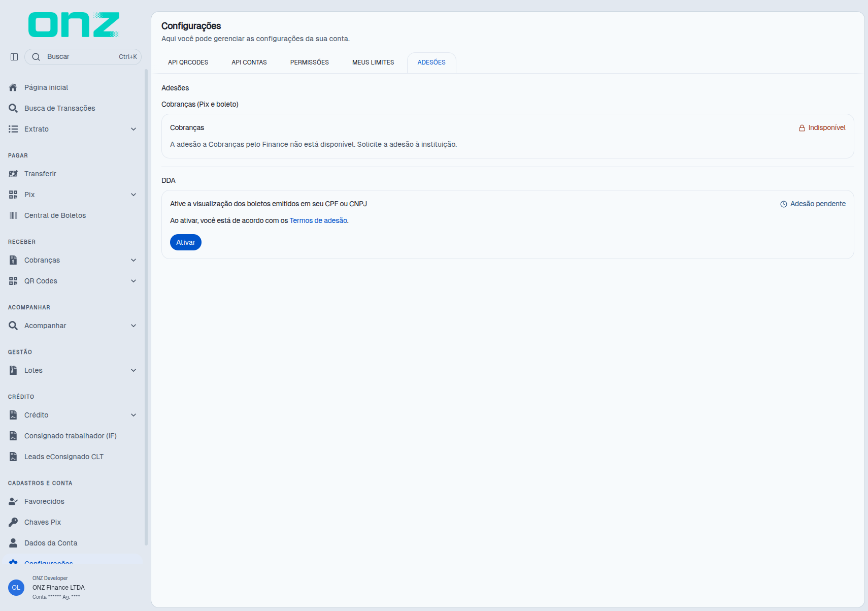This screenshot has width=868, height=611.
Task: Open Central de Boletos barcode icon
Action: [13, 215]
